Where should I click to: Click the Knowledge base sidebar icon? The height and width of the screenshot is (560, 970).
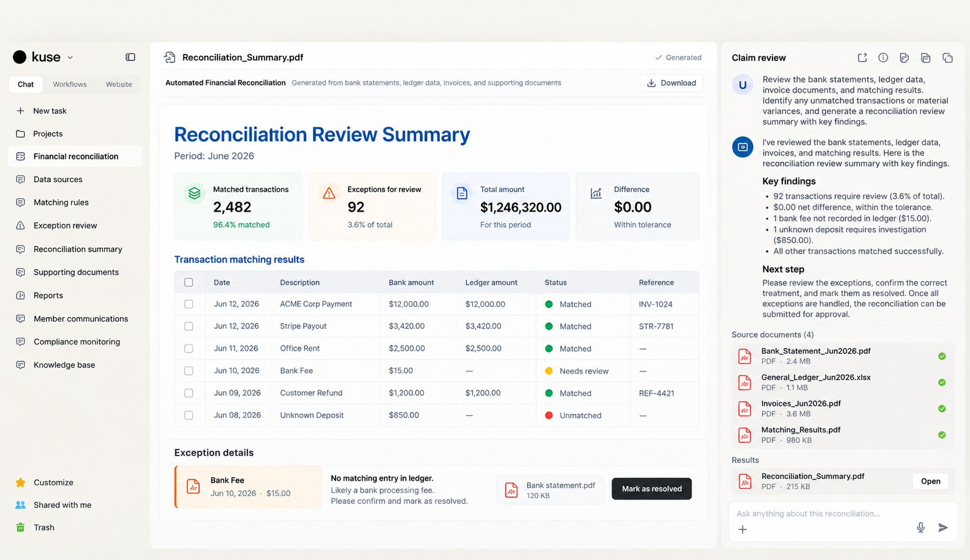click(x=21, y=364)
